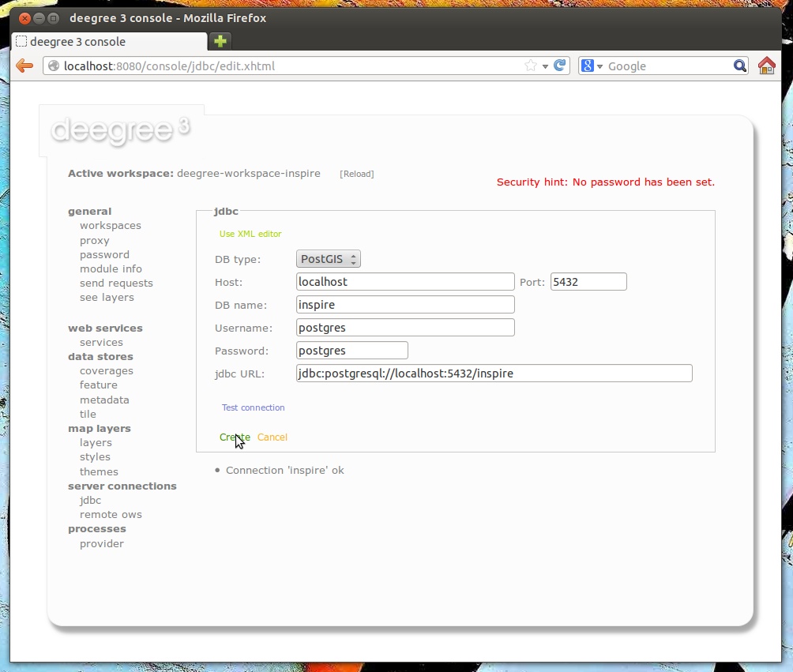The image size is (793, 672).
Task: Expand the bookmarks dropdown arrow
Action: [x=545, y=66]
